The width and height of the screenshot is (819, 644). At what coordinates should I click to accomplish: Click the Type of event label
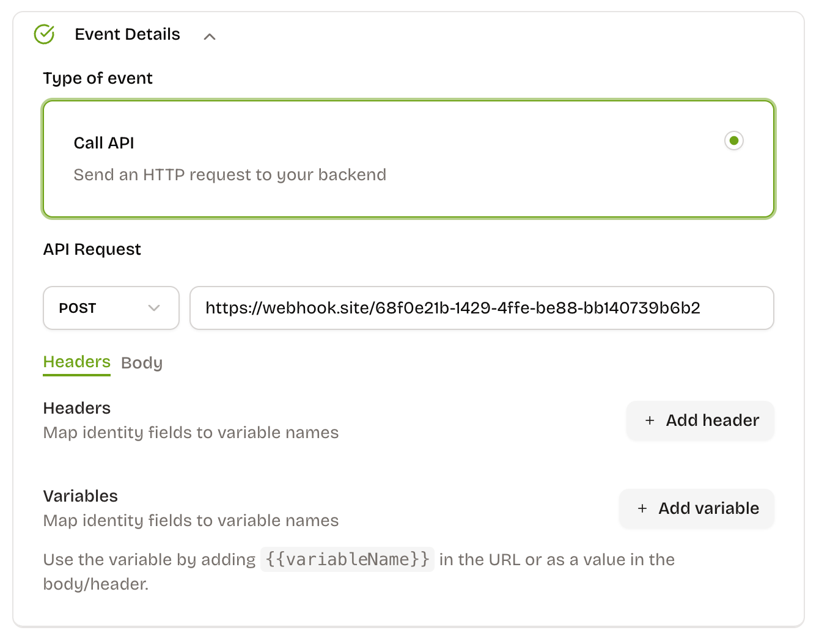98,78
